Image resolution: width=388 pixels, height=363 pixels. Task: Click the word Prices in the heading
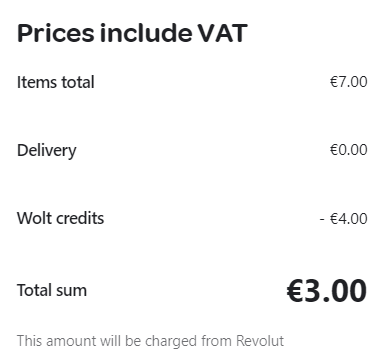[x=56, y=33]
